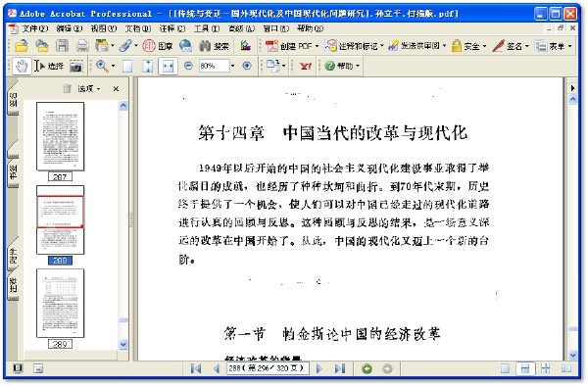
Task: Open the Organizer file-cabinet icon
Action: [102, 46]
